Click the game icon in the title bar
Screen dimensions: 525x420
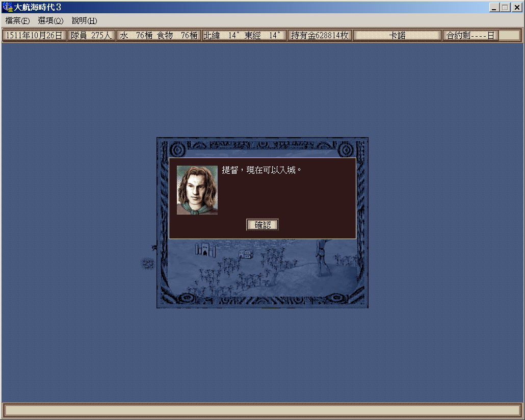click(8, 7)
